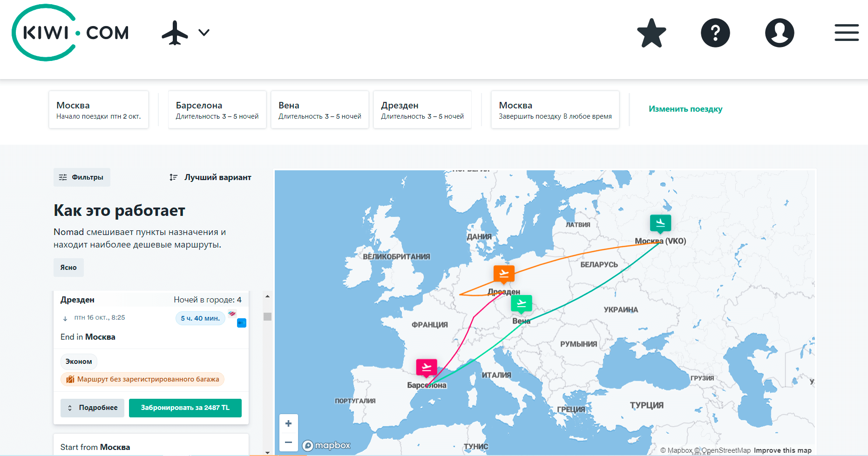Screen dimensions: 868x456
Task: Click the Изменить поездку link
Action: tap(685, 109)
